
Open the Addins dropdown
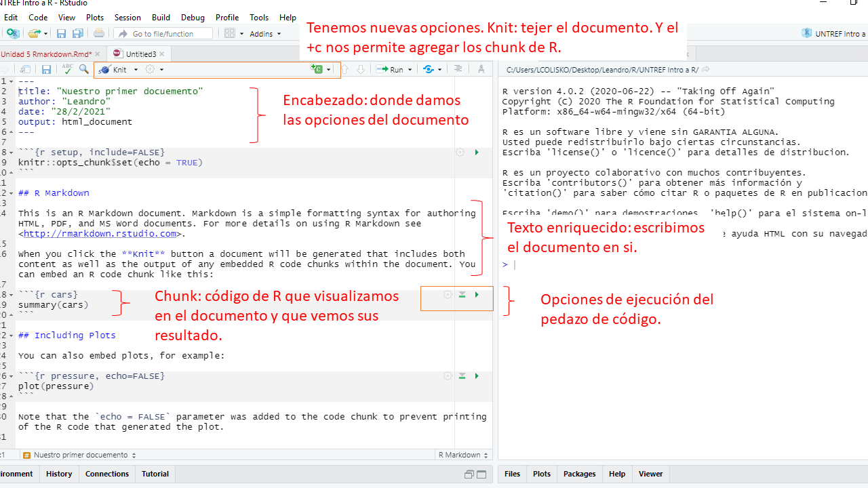pos(265,34)
